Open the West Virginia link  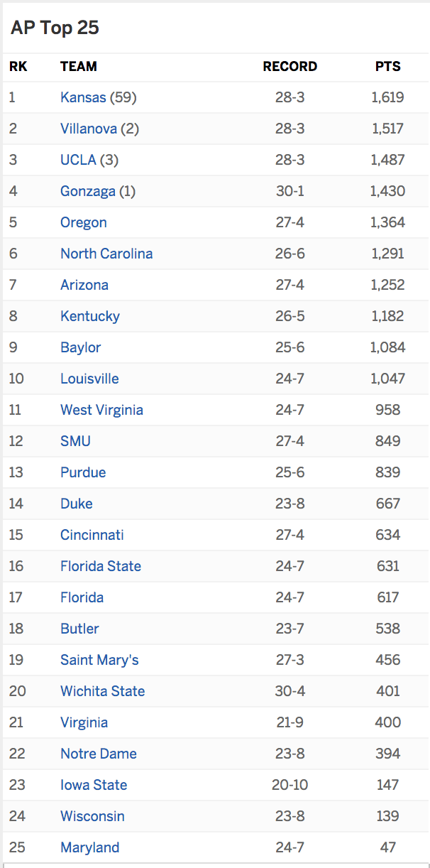click(101, 410)
